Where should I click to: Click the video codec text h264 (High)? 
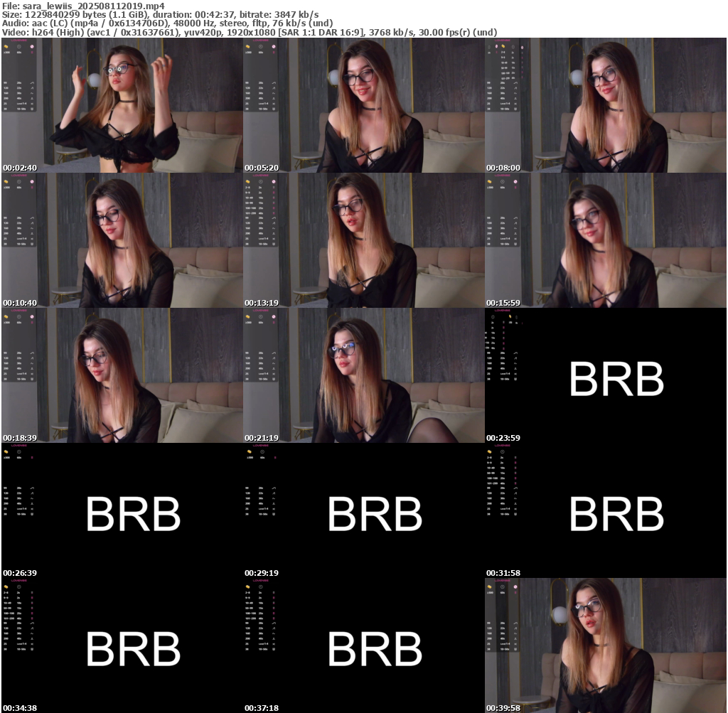coord(58,33)
